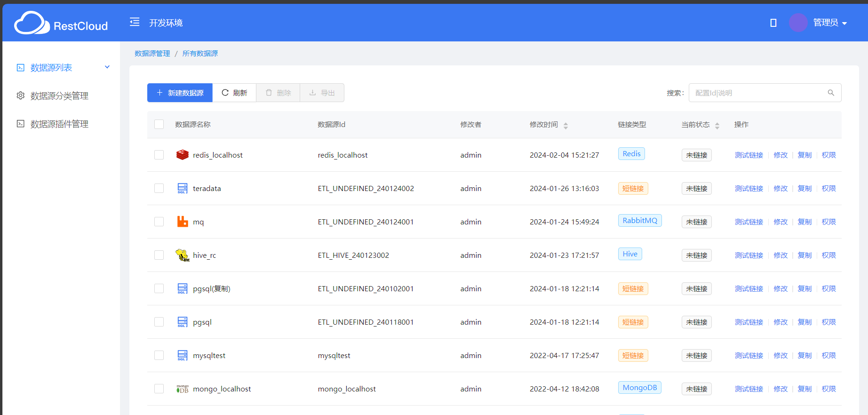Click 修改 for mongo_localhost
The height and width of the screenshot is (415, 868).
[x=780, y=389]
